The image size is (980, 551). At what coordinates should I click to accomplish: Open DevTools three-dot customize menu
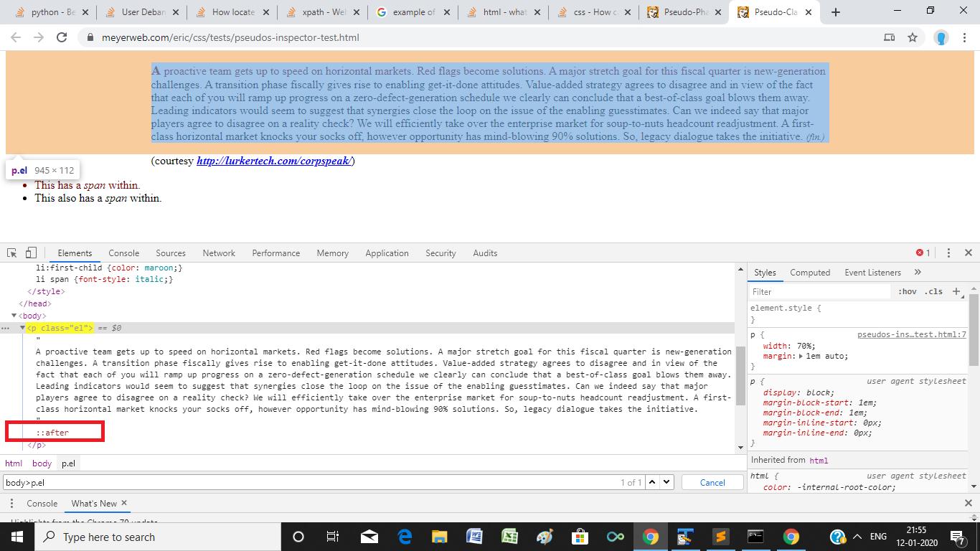point(948,253)
